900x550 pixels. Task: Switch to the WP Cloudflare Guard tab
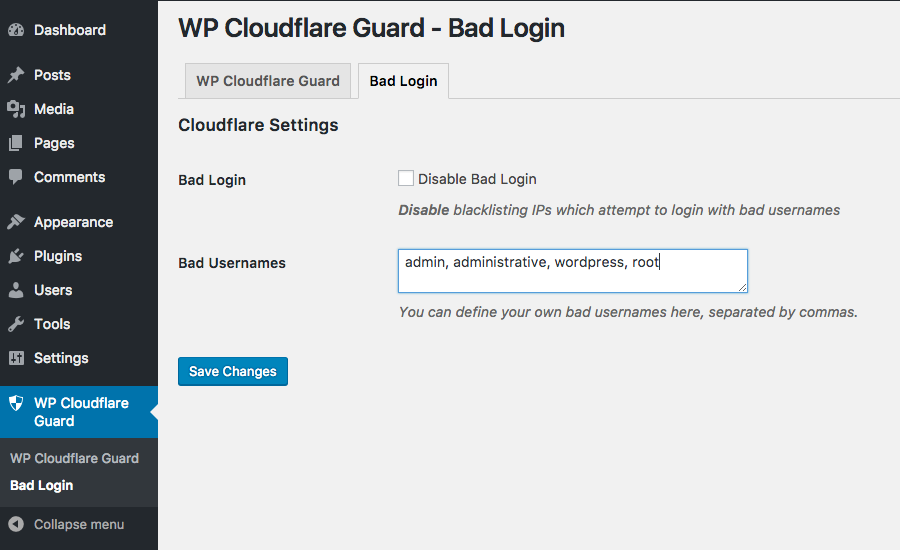(268, 81)
